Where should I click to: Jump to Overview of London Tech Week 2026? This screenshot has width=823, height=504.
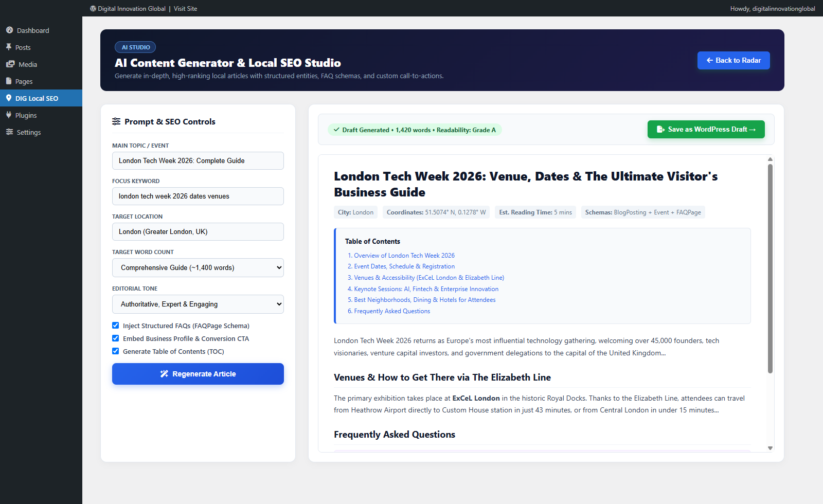coord(404,256)
